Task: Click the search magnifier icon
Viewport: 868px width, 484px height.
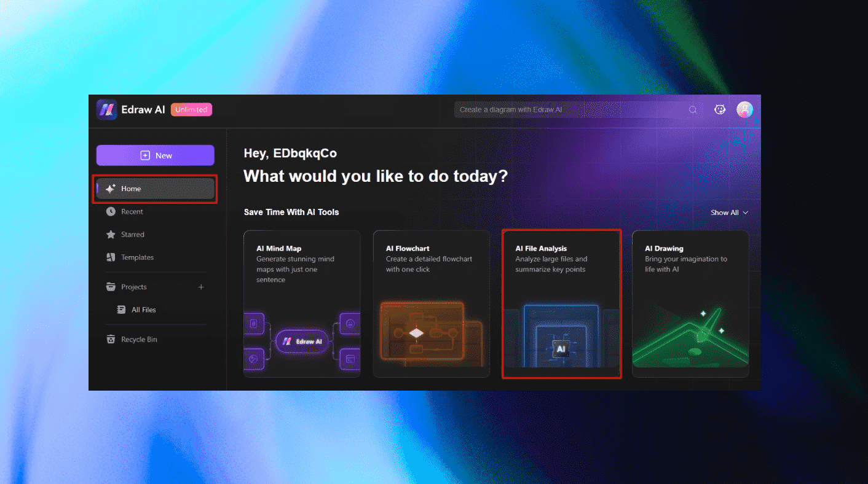Action: click(x=693, y=110)
